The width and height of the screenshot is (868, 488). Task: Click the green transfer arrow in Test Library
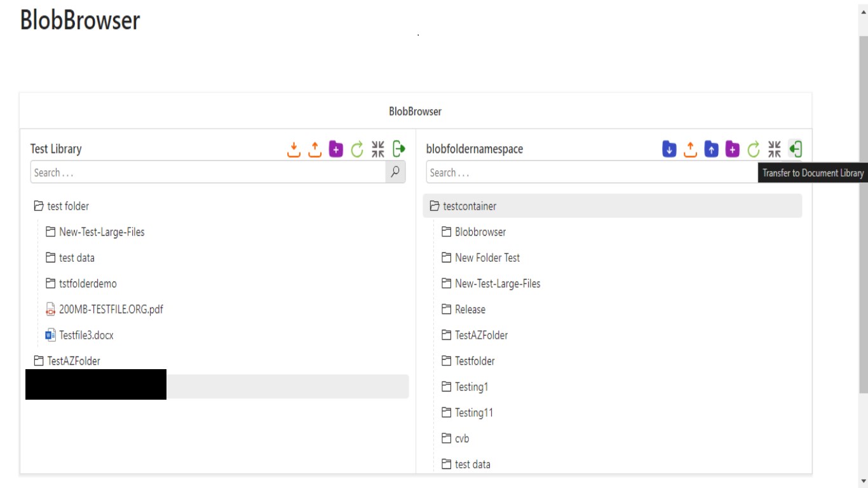pyautogui.click(x=399, y=149)
